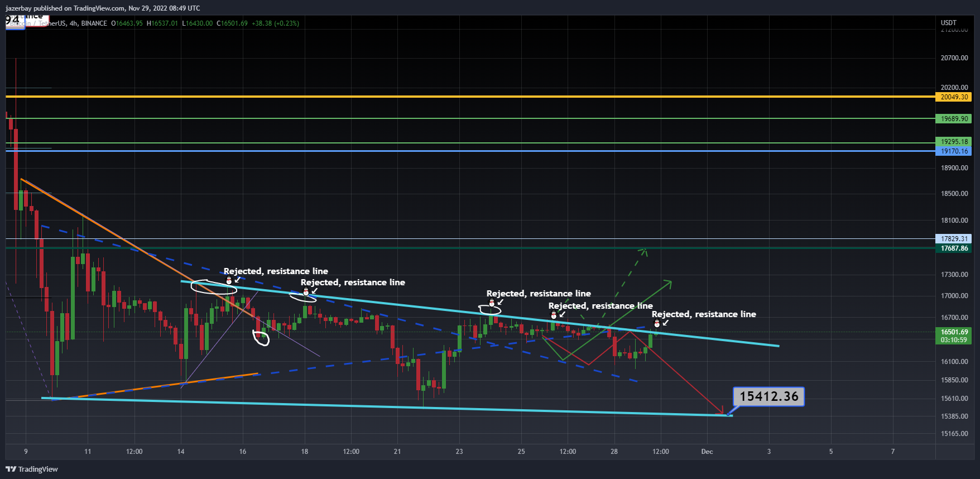Click the current price label 16501.69
The height and width of the screenshot is (479, 980).
(x=954, y=332)
